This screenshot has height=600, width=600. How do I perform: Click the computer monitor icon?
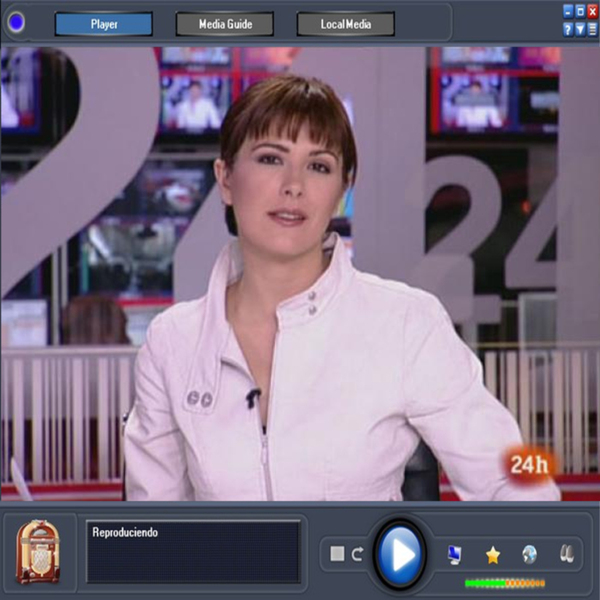455,555
